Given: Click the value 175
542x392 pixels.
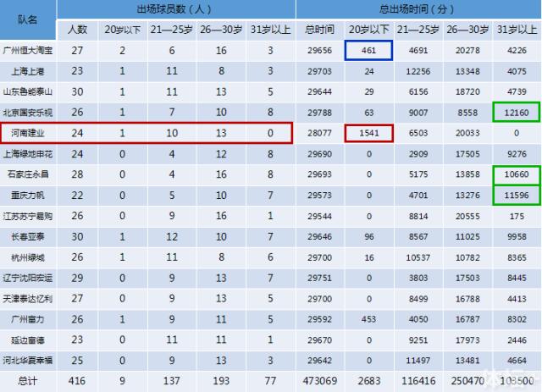Looking at the screenshot, I should [517, 216].
